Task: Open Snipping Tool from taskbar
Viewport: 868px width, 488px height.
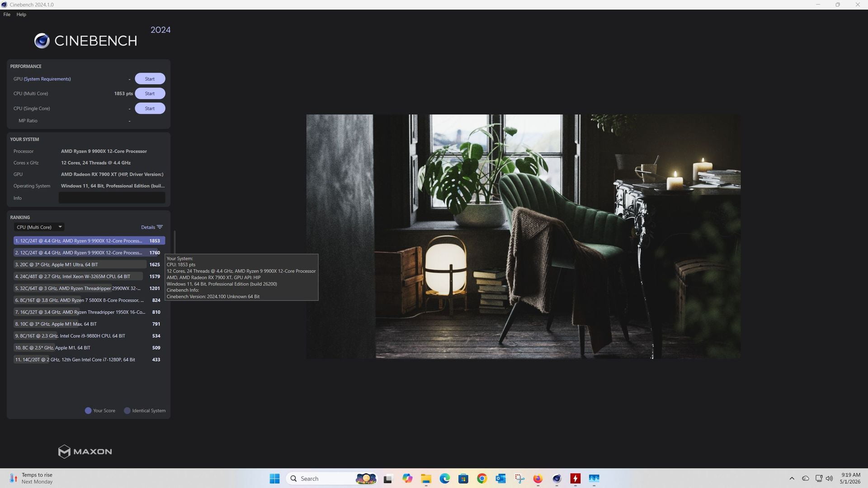Action: pyautogui.click(x=519, y=479)
